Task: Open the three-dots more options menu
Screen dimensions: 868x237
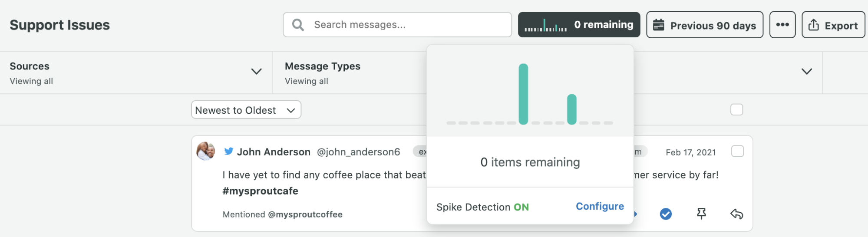Action: pos(782,25)
